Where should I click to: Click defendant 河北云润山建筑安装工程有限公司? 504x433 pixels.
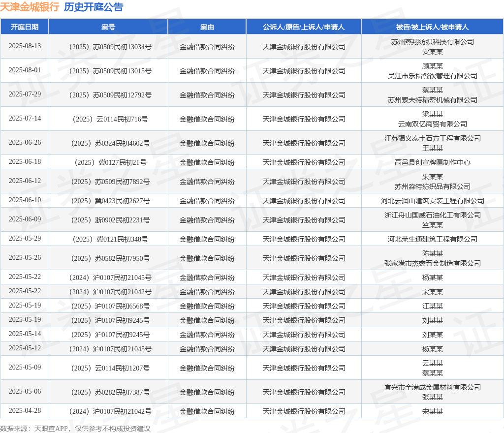pos(432,201)
